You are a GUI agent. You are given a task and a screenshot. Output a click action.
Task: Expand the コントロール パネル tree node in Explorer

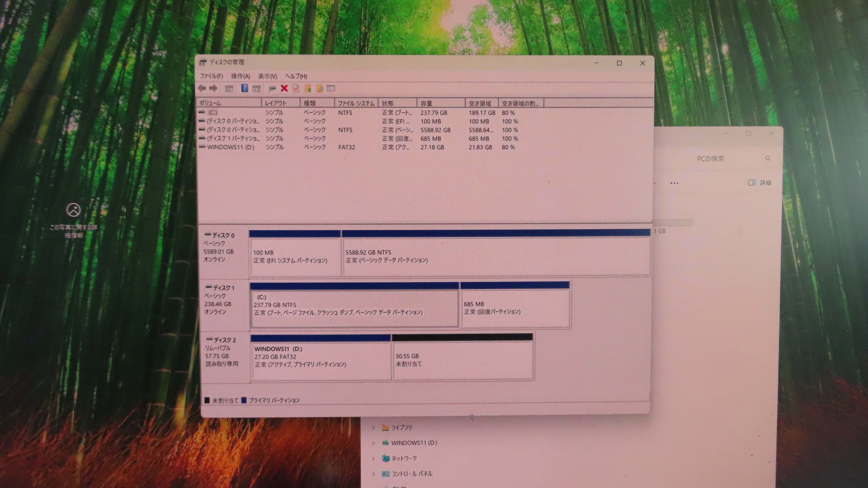click(373, 474)
